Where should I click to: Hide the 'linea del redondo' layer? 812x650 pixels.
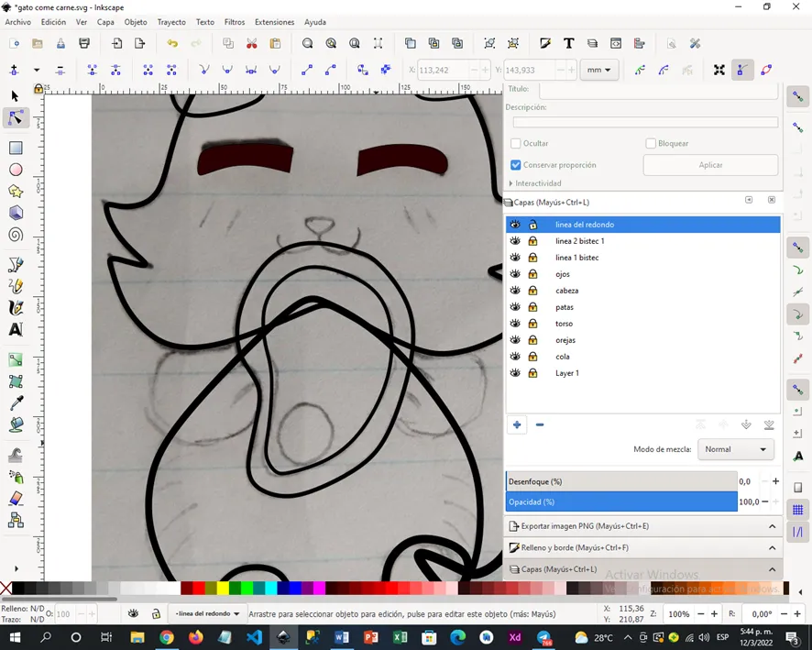pyautogui.click(x=515, y=225)
